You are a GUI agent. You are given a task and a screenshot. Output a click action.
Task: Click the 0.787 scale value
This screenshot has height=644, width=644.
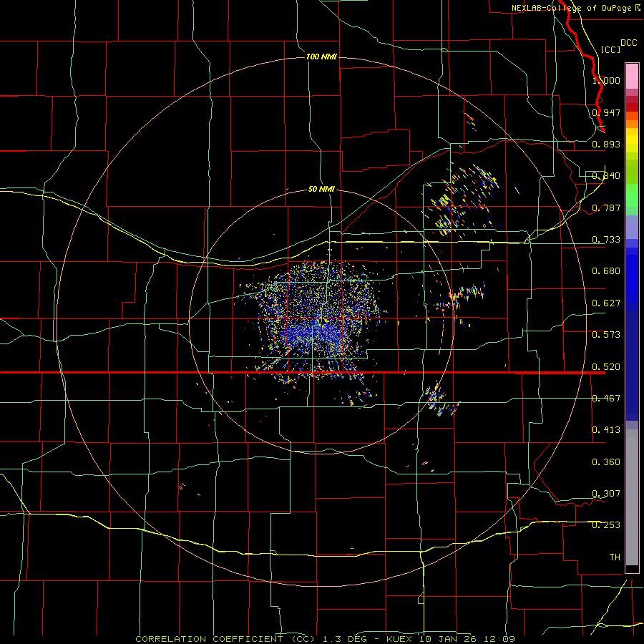pos(606,208)
